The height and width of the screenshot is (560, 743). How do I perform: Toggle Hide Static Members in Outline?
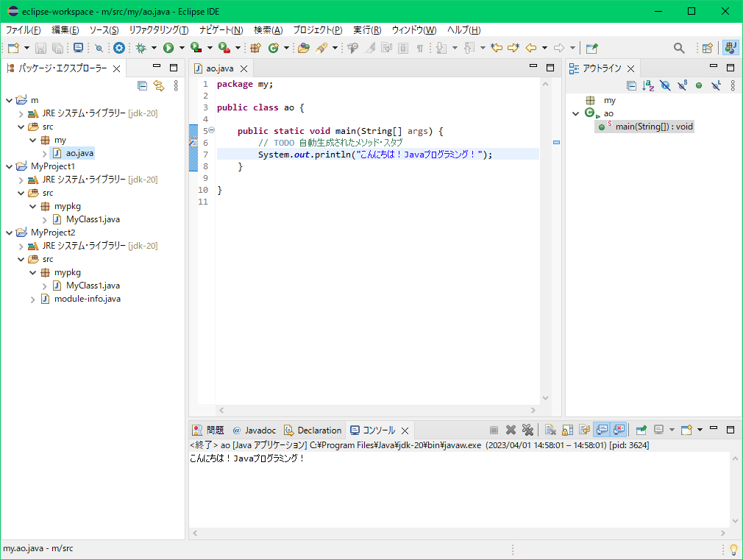[683, 86]
